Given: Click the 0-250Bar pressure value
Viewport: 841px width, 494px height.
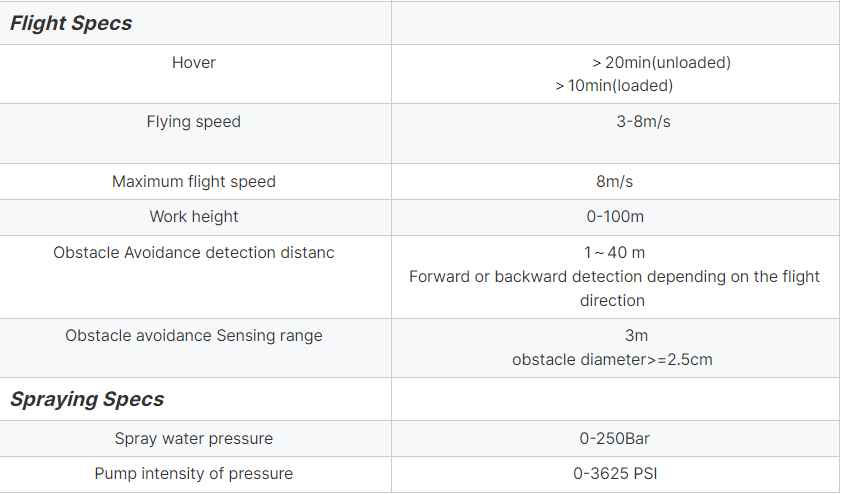Looking at the screenshot, I should coord(614,439).
